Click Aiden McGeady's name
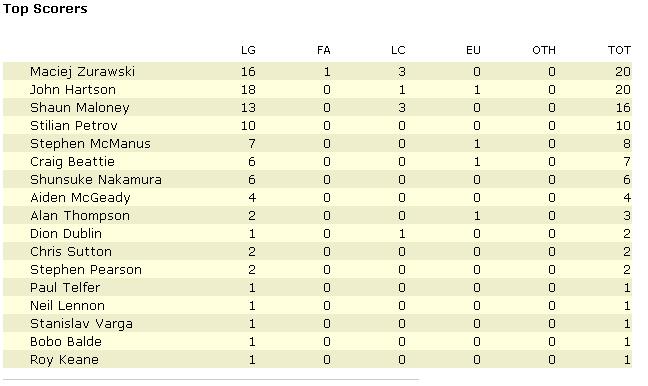The image size is (648, 386). [80, 198]
